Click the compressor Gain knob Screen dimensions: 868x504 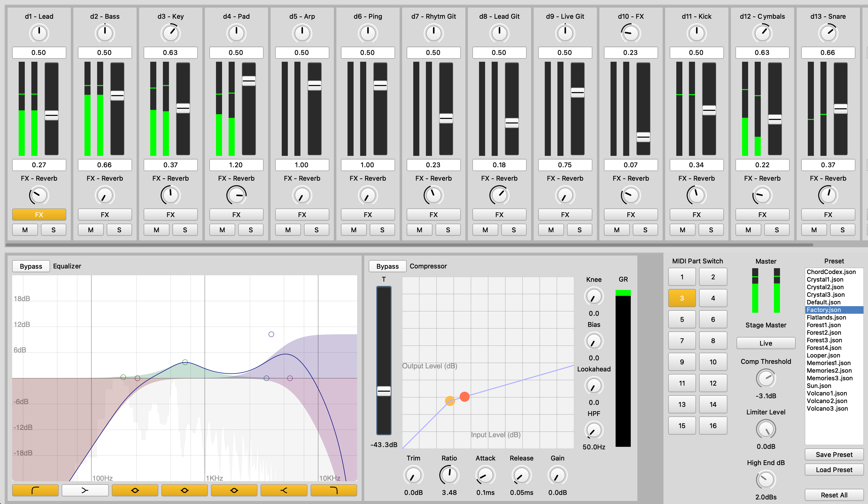[557, 475]
